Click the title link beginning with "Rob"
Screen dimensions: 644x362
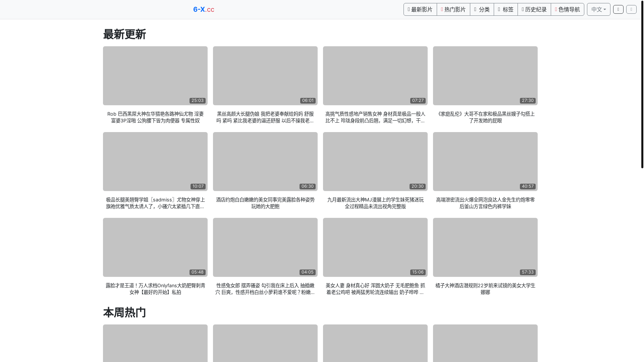155,117
